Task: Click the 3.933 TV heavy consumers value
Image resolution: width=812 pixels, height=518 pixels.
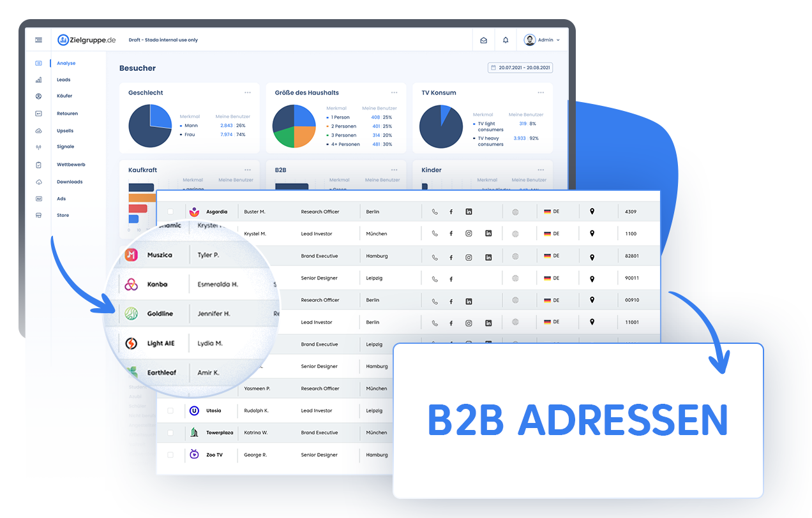Action: coord(520,138)
